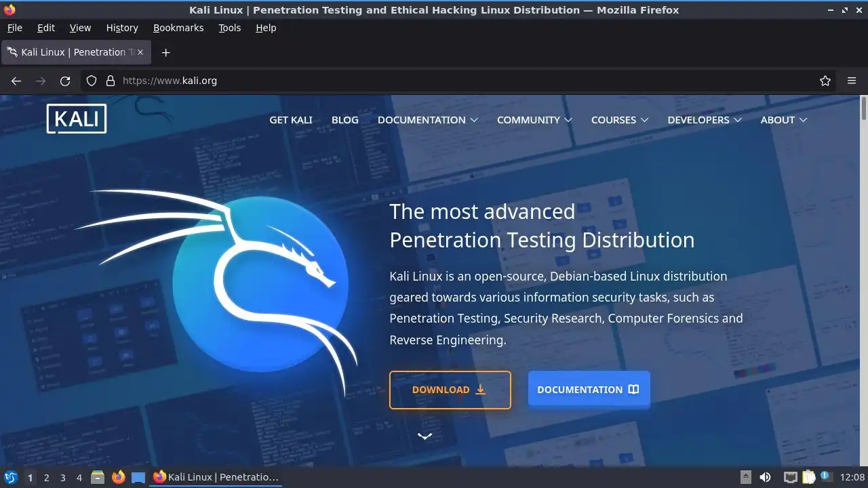Open the View menu

pos(80,28)
